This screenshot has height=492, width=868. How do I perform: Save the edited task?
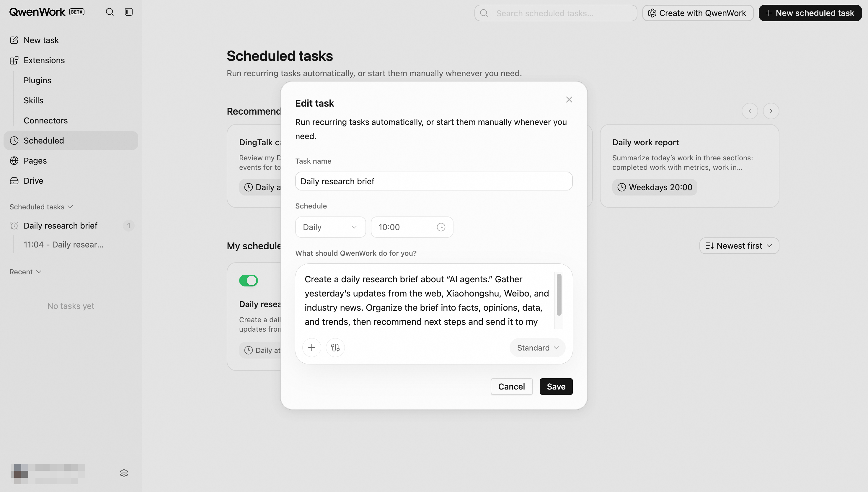point(556,387)
